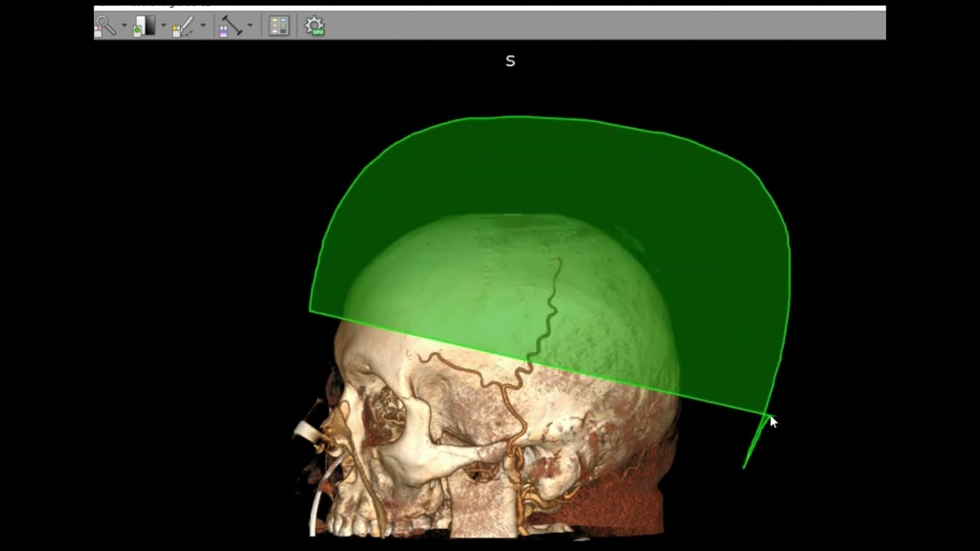Open the color presets grid
This screenshot has width=980, height=551.
(279, 26)
